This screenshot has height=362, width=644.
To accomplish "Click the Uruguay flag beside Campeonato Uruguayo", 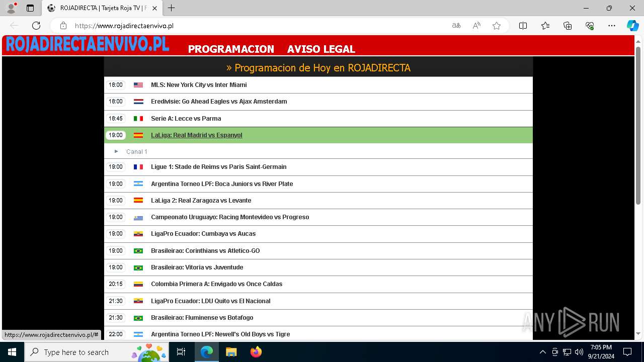I will click(x=138, y=217).
